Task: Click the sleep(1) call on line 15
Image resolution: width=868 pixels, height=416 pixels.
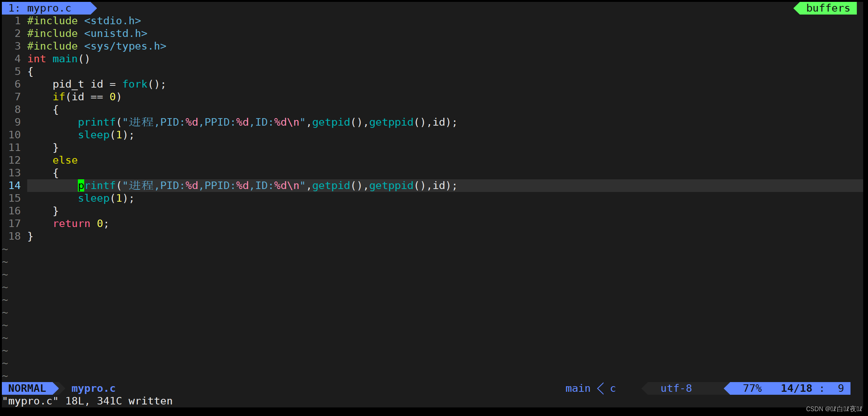Action: pyautogui.click(x=106, y=198)
